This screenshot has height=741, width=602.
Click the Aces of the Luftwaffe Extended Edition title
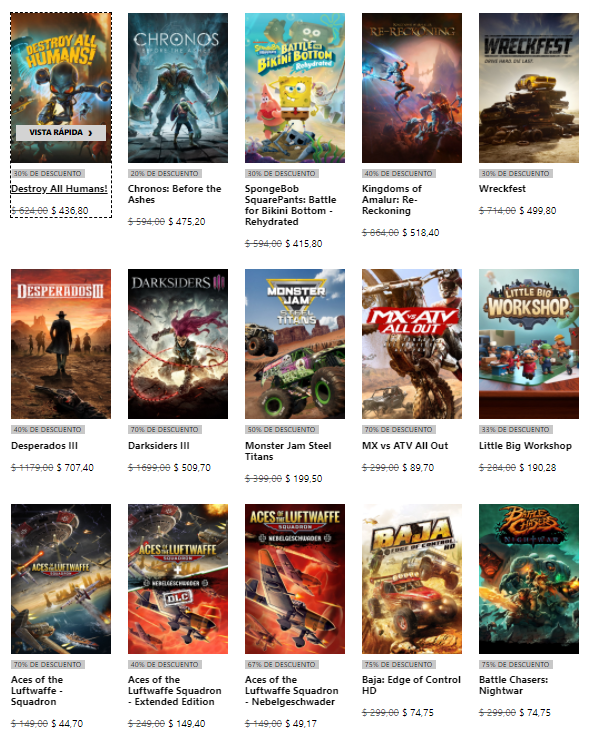(175, 691)
